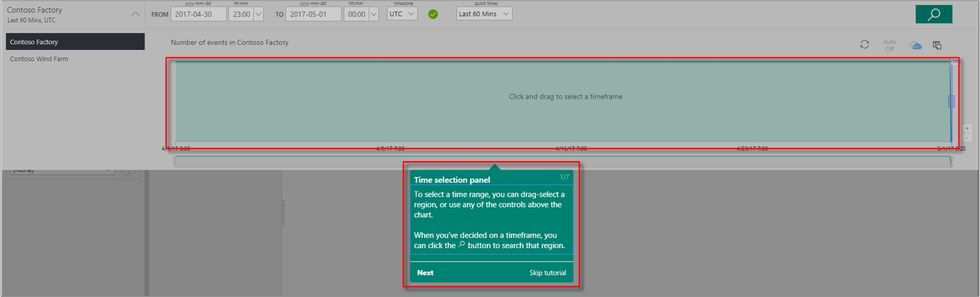The width and height of the screenshot is (980, 297).
Task: Open the Last 60 Mins quick times dropdown
Action: pos(484,14)
